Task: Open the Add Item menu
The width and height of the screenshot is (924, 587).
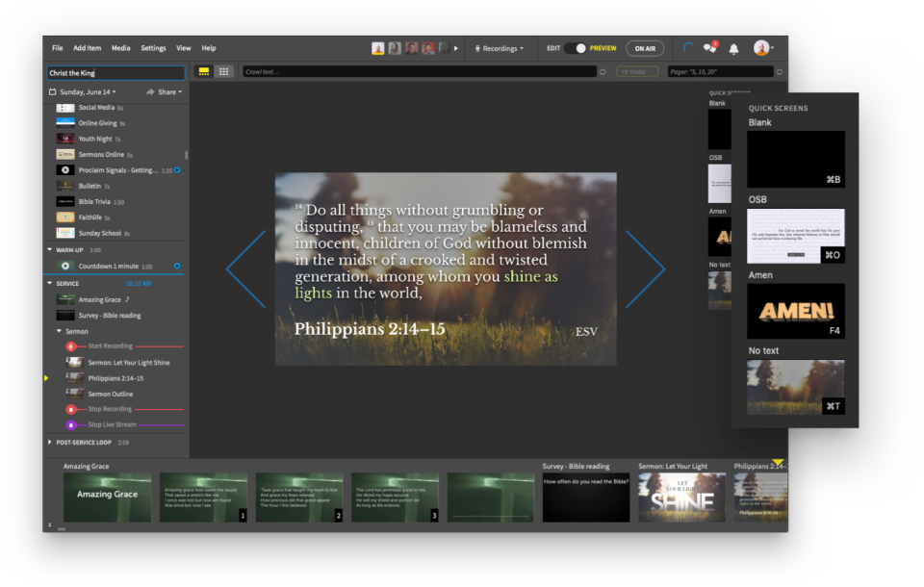Action: pos(86,47)
